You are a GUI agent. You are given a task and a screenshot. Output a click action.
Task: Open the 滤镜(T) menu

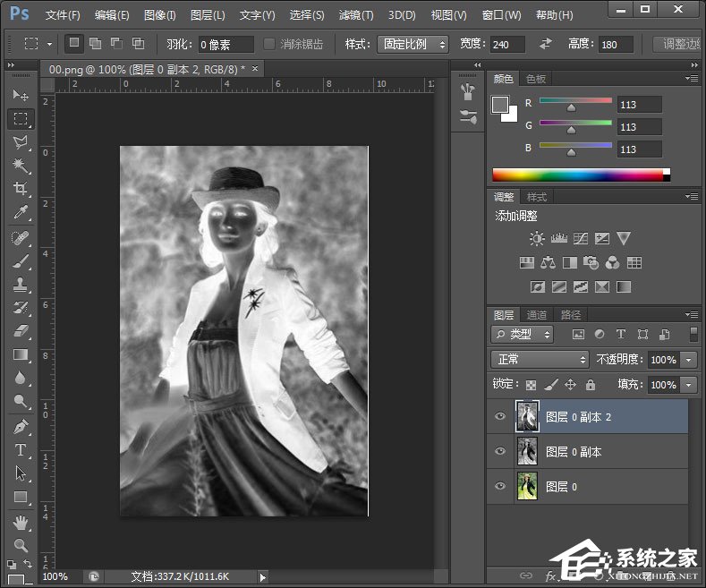(356, 15)
